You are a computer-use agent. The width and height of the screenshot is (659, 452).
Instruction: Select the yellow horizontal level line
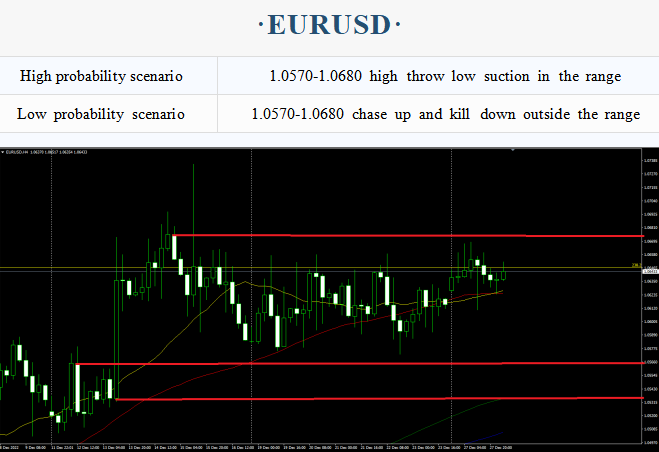(x=321, y=267)
